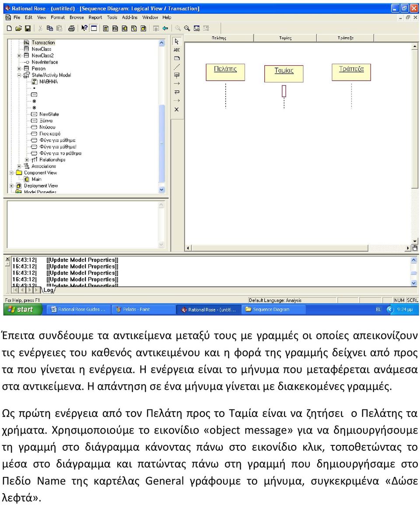Open the Add-Ins menu
This screenshot has width=420, height=505.
(x=129, y=18)
